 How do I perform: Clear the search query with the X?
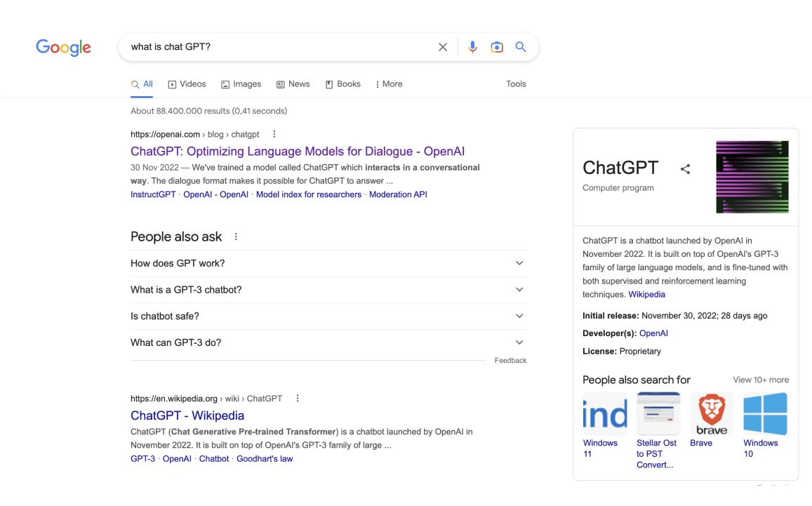click(443, 46)
